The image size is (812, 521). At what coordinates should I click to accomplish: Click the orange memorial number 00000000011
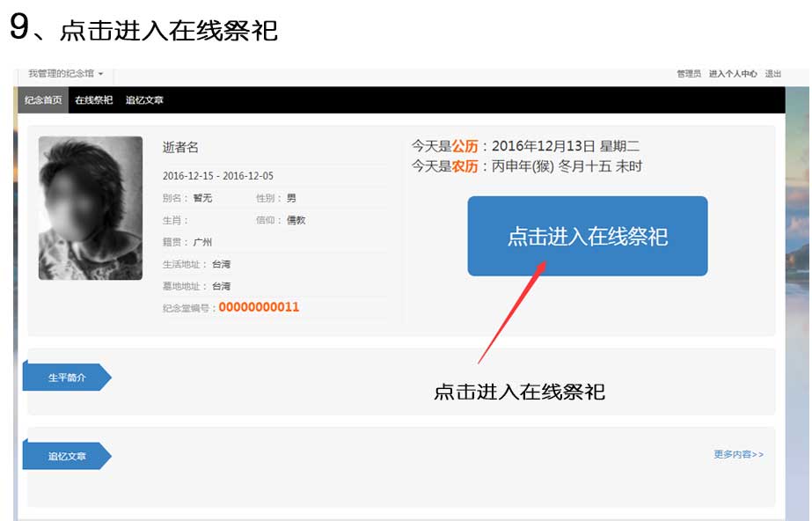click(259, 307)
